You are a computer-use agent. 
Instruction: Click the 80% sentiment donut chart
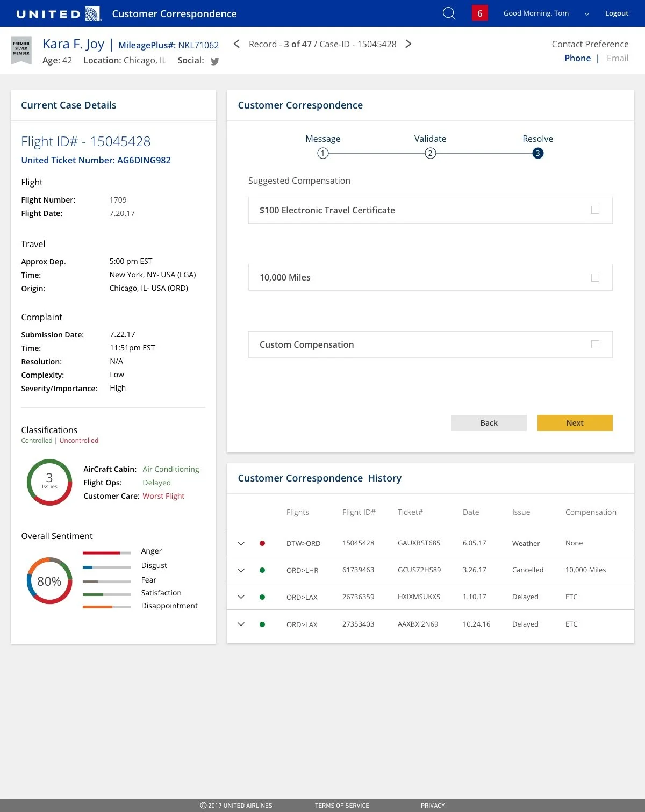click(x=49, y=581)
